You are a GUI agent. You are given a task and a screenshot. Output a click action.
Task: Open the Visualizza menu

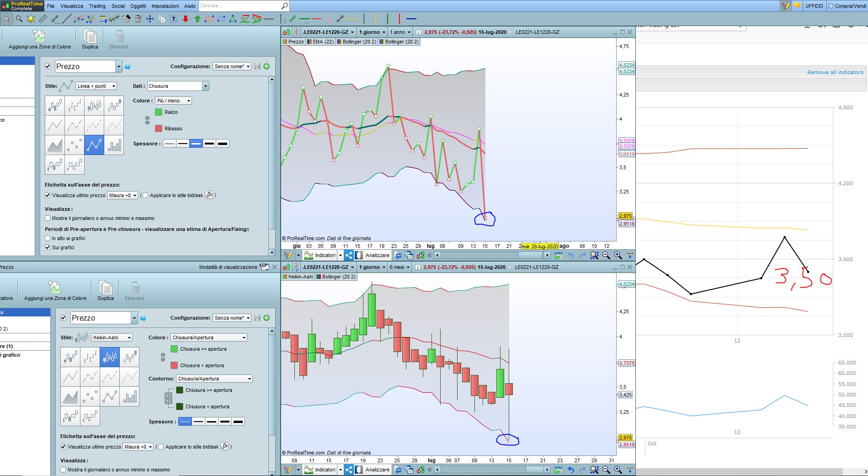72,6
